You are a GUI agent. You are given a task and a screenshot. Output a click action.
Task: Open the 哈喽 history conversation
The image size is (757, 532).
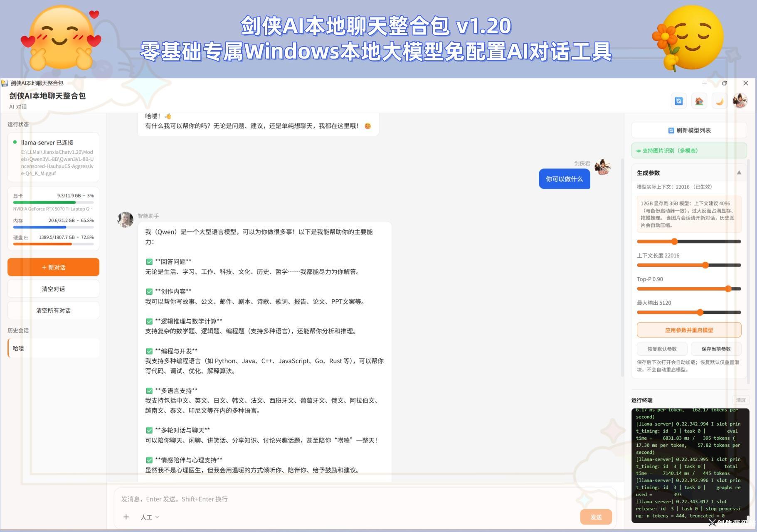click(53, 348)
